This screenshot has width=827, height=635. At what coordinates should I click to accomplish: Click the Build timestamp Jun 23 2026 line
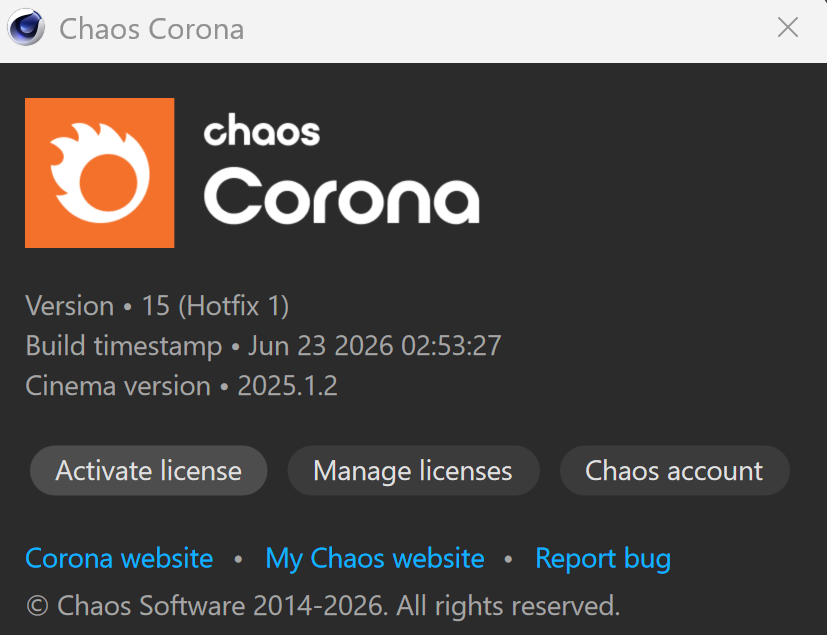click(263, 346)
